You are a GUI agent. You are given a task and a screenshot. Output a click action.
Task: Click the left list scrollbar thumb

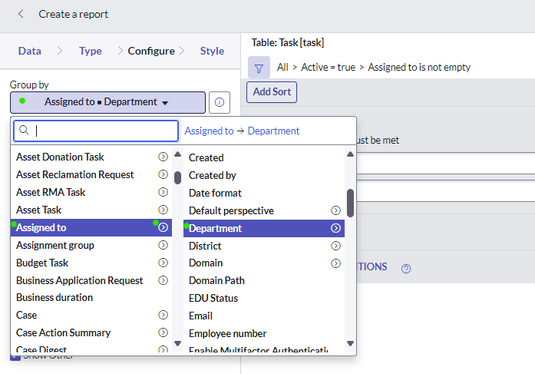pyautogui.click(x=177, y=178)
